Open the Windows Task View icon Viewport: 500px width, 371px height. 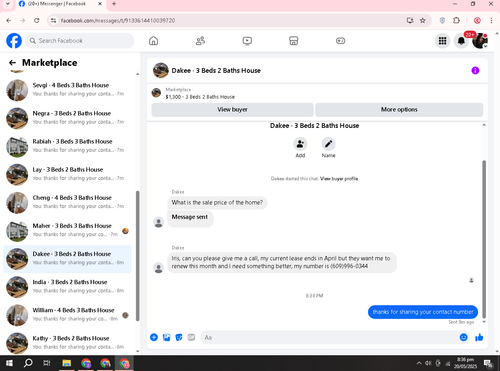pyautogui.click(x=47, y=363)
